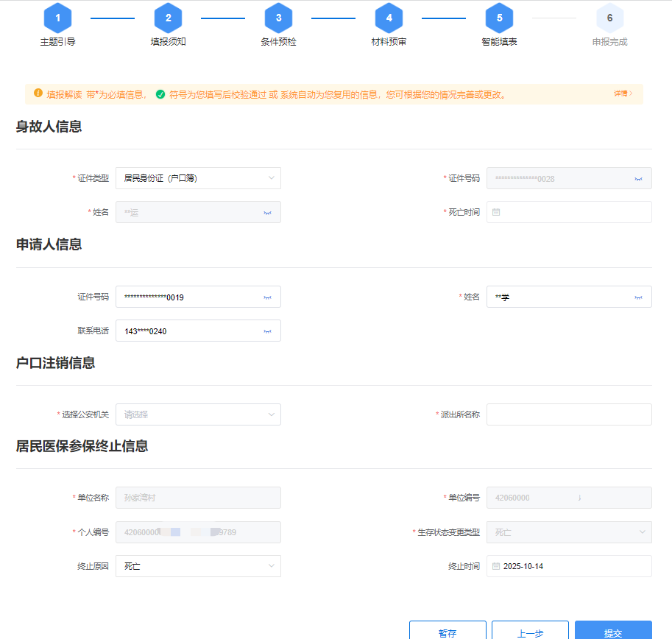Toggle eye icon in deceased's 姓名 field
Image resolution: width=672 pixels, height=639 pixels.
[x=267, y=213]
